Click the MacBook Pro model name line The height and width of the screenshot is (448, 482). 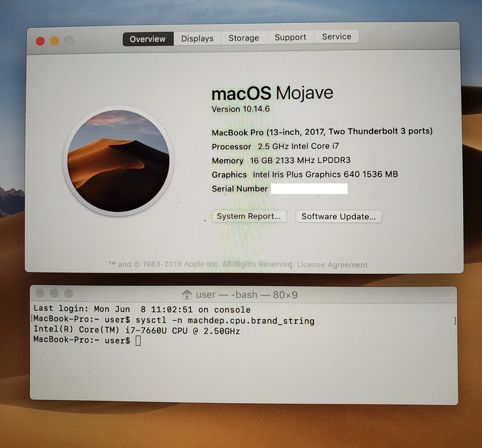click(x=322, y=132)
